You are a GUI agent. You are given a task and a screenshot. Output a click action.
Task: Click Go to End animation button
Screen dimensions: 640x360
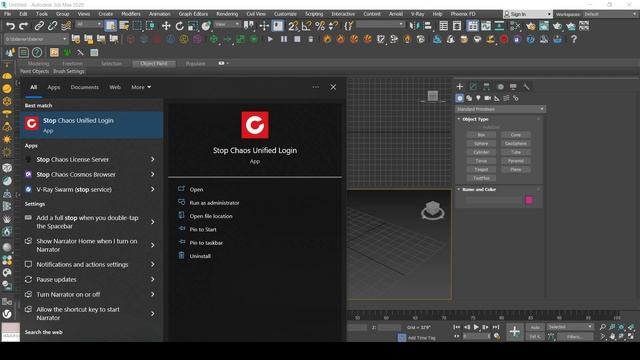[x=496, y=327]
